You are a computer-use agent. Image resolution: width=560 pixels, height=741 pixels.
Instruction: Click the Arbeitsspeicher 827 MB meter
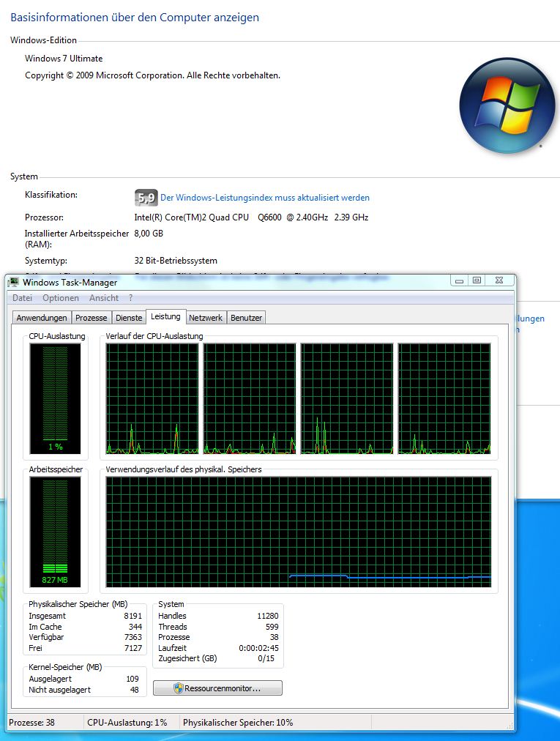pyautogui.click(x=56, y=532)
